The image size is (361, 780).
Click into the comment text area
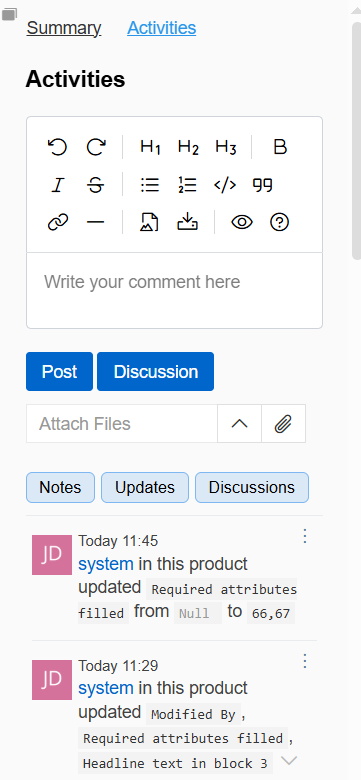(175, 290)
